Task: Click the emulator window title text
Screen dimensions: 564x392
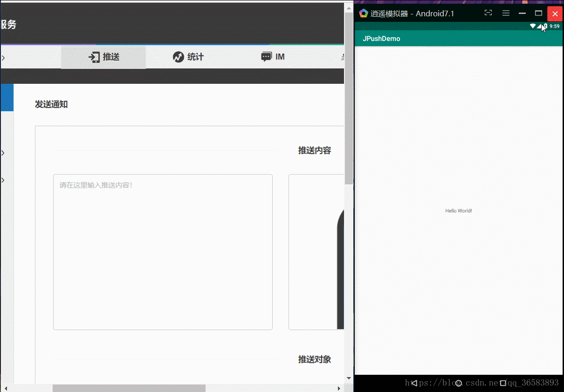Action: pyautogui.click(x=413, y=14)
